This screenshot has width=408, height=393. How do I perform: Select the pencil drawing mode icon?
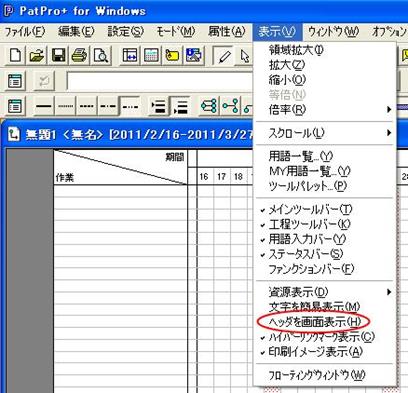(224, 56)
